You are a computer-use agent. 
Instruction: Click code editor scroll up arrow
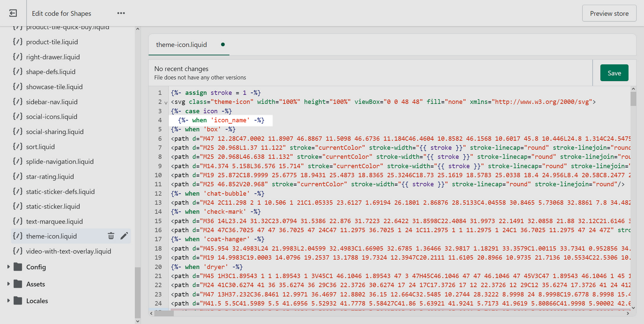[x=633, y=88]
